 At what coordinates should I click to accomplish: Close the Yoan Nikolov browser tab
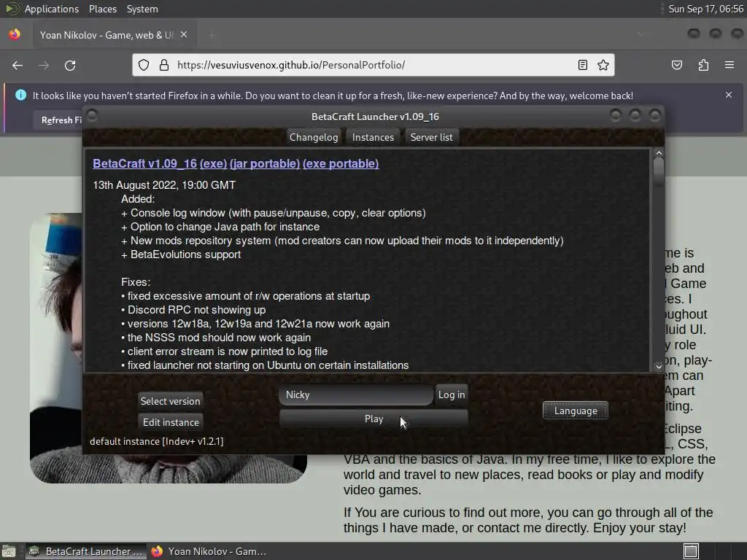pos(184,35)
